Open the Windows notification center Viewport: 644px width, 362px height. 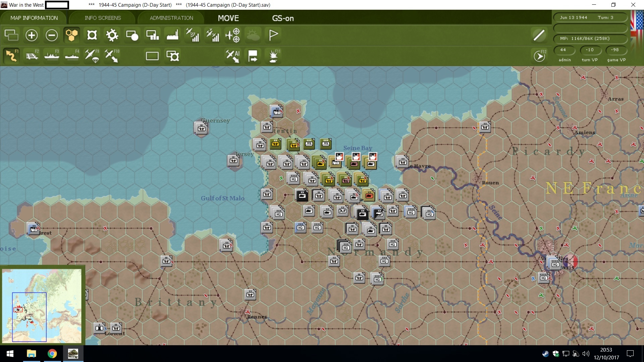click(x=630, y=354)
